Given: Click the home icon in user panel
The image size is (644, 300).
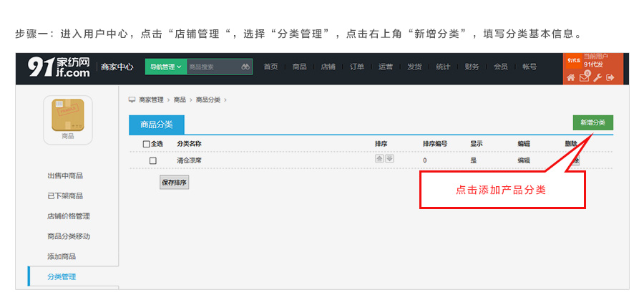Looking at the screenshot, I should point(570,77).
